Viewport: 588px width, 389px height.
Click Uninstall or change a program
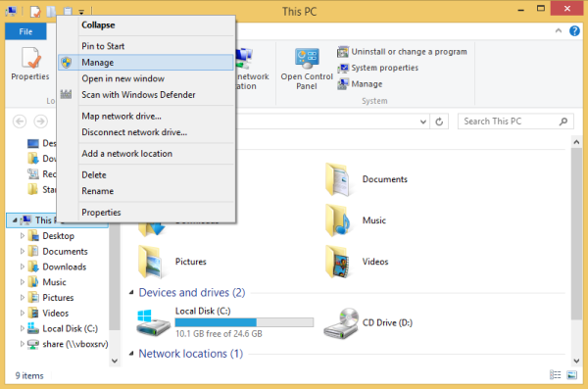click(402, 51)
